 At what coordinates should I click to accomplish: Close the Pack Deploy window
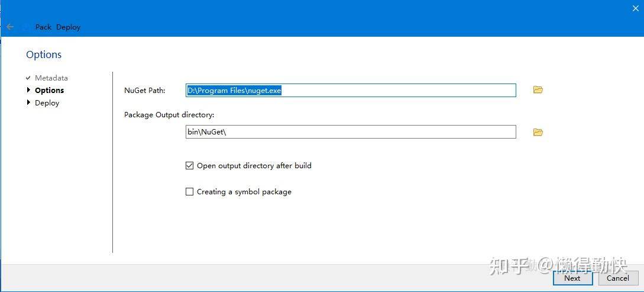coord(635,8)
